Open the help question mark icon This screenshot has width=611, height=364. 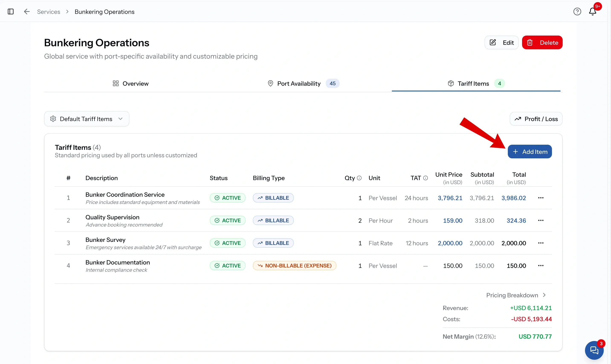(577, 12)
